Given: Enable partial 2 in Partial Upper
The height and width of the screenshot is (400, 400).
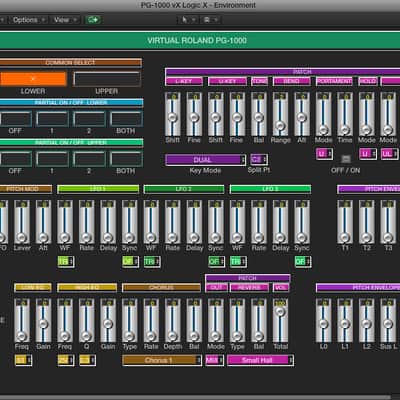Looking at the screenshot, I should [89, 159].
